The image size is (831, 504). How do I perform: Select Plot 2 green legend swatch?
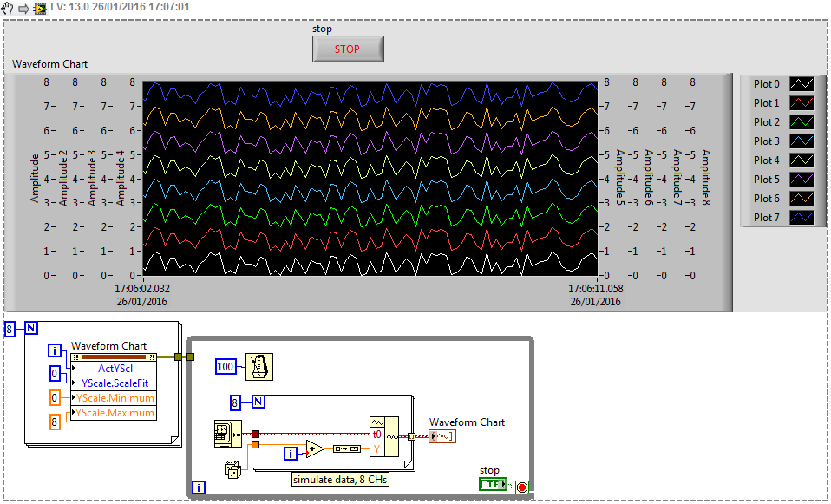(802, 122)
